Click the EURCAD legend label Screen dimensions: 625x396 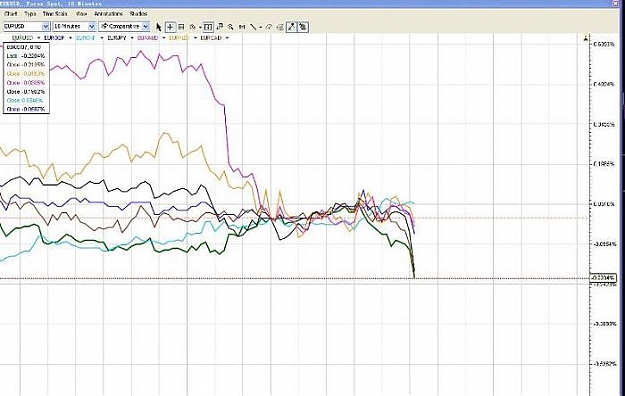point(210,38)
